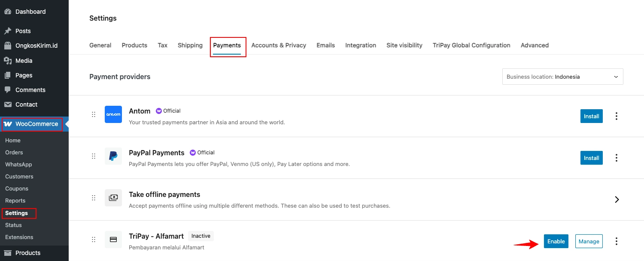Open the Reports submenu link
This screenshot has height=261, width=644.
tap(15, 200)
